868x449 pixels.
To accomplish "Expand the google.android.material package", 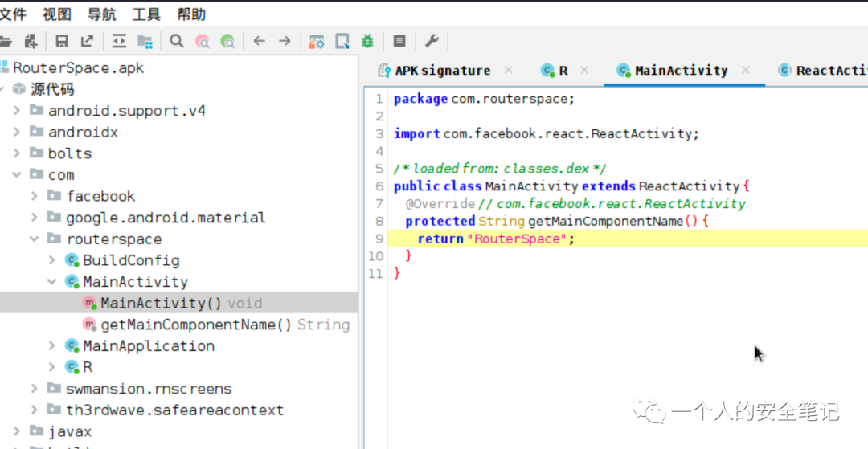I will (35, 218).
